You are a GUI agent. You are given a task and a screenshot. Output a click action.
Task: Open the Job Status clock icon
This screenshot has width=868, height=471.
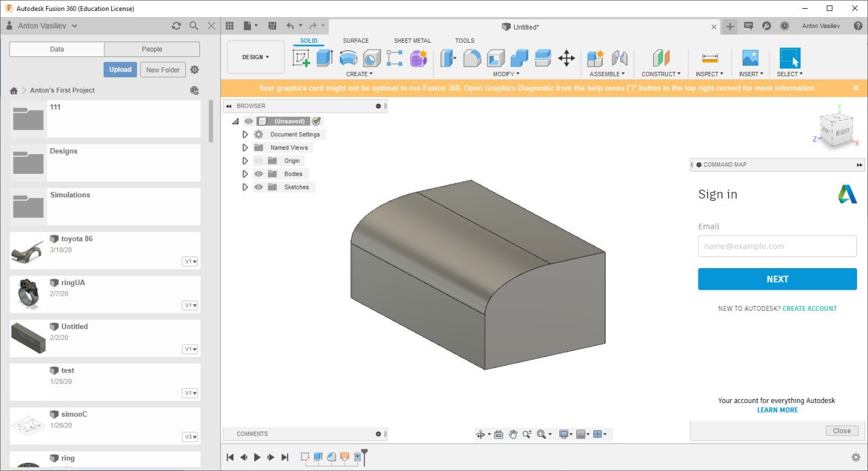click(x=785, y=26)
